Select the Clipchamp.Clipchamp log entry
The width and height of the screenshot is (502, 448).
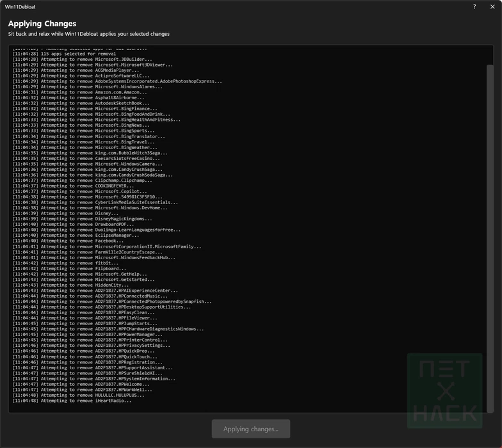pos(106,180)
